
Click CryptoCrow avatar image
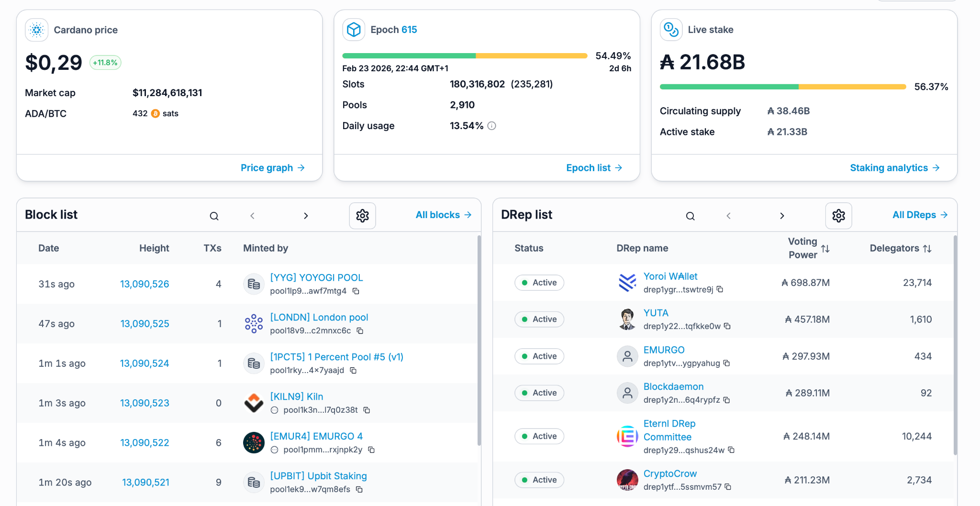[x=627, y=480]
